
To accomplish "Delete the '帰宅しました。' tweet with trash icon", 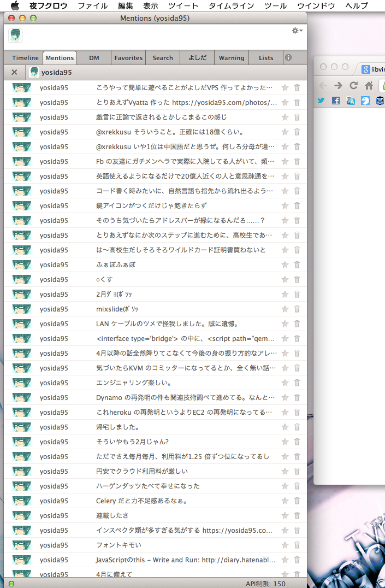I will [297, 427].
